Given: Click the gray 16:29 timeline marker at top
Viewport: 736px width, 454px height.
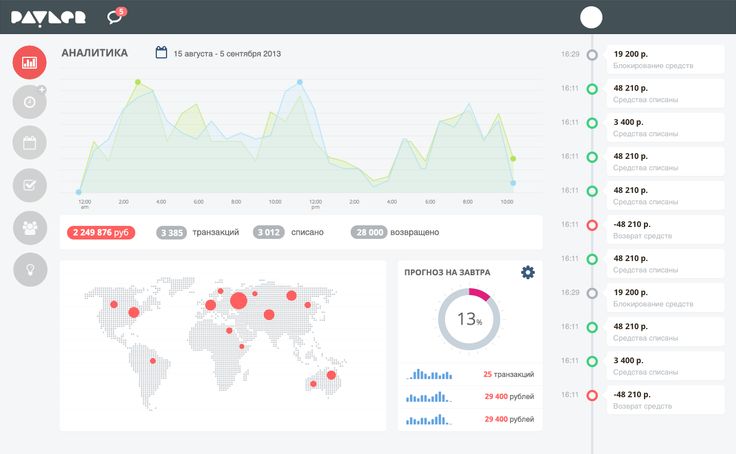Looking at the screenshot, I should click(592, 54).
